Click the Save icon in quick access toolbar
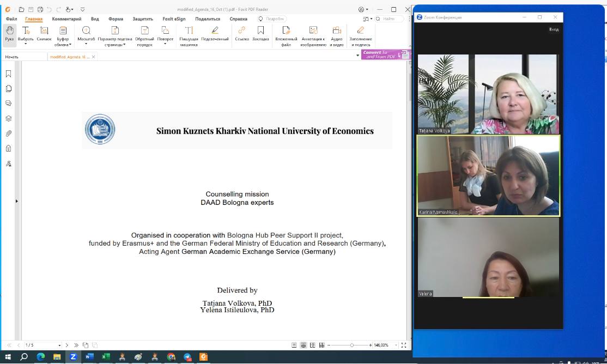 [31, 9]
